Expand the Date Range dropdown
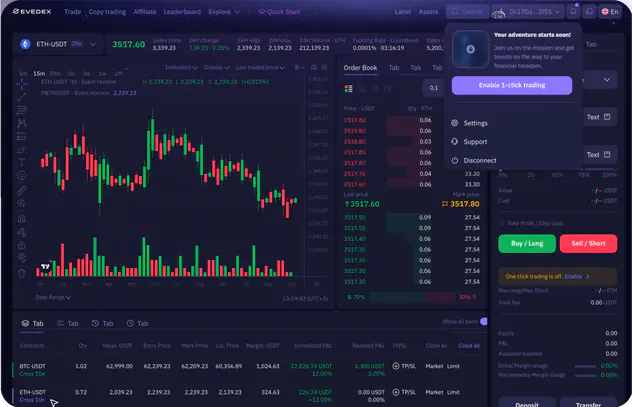This screenshot has height=407, width=632. click(x=53, y=297)
